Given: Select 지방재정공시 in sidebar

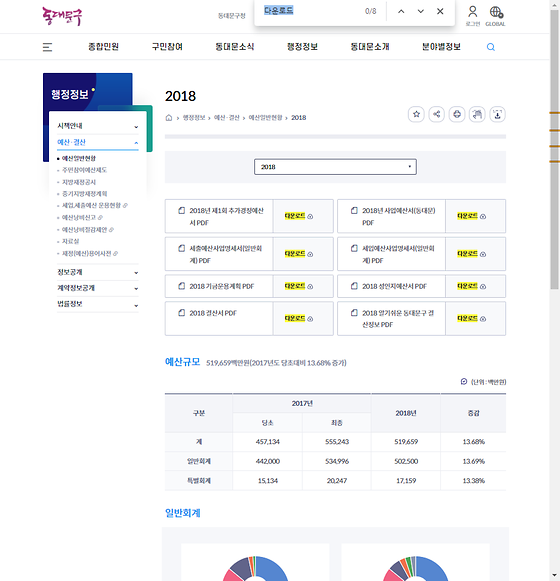Looking at the screenshot, I should coord(79,182).
